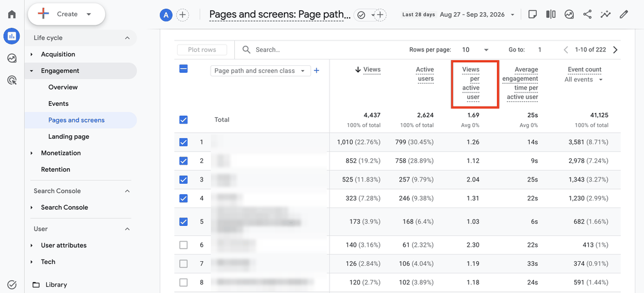The width and height of the screenshot is (644, 293).
Task: Uncheck row 5 checkbox
Action: 184,221
